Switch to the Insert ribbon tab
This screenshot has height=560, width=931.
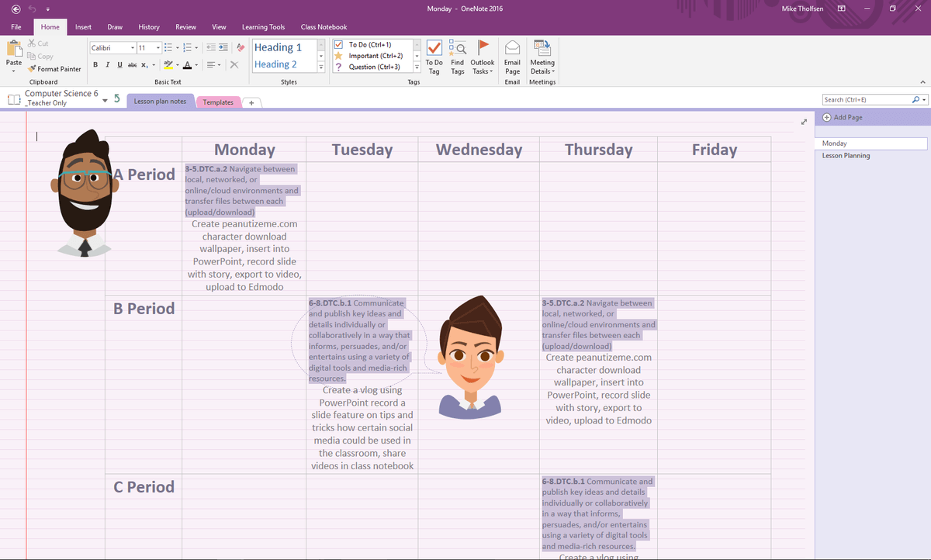(83, 27)
